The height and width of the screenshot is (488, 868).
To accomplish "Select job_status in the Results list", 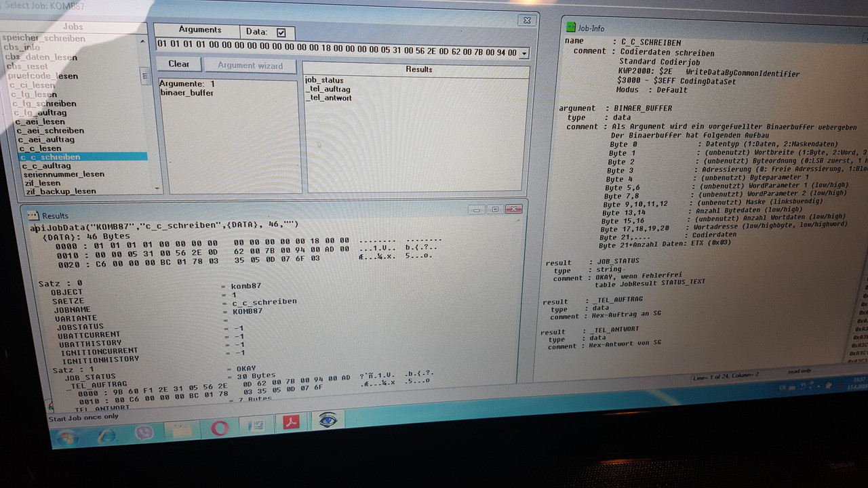I will (325, 80).
